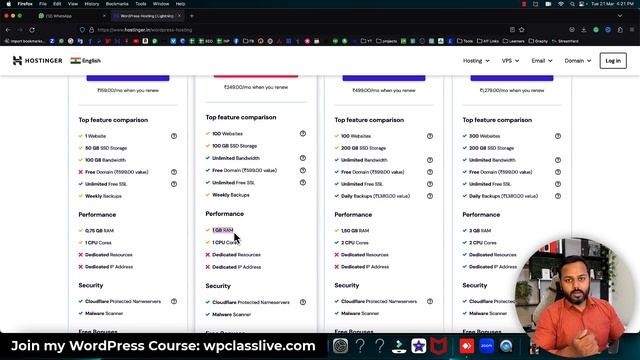Open the Learners bookmarks folder
This screenshot has height=360, width=640.
(514, 41)
